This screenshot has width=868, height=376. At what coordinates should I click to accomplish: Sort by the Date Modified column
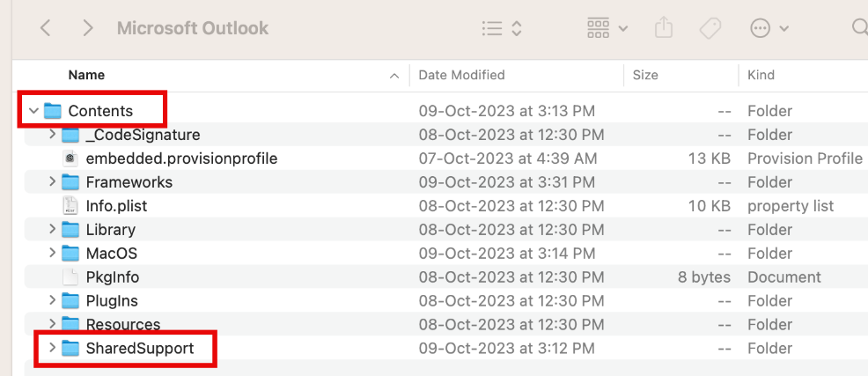[x=461, y=75]
